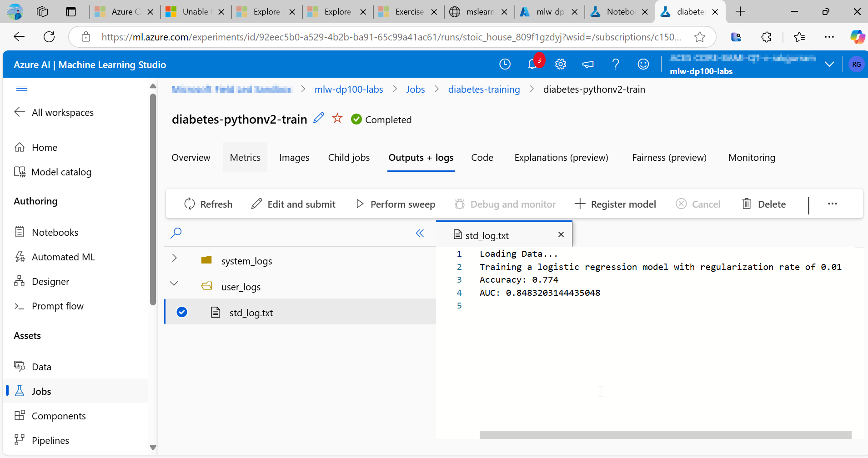The image size is (868, 458).
Task: Open the recent history clock icon
Action: [505, 65]
